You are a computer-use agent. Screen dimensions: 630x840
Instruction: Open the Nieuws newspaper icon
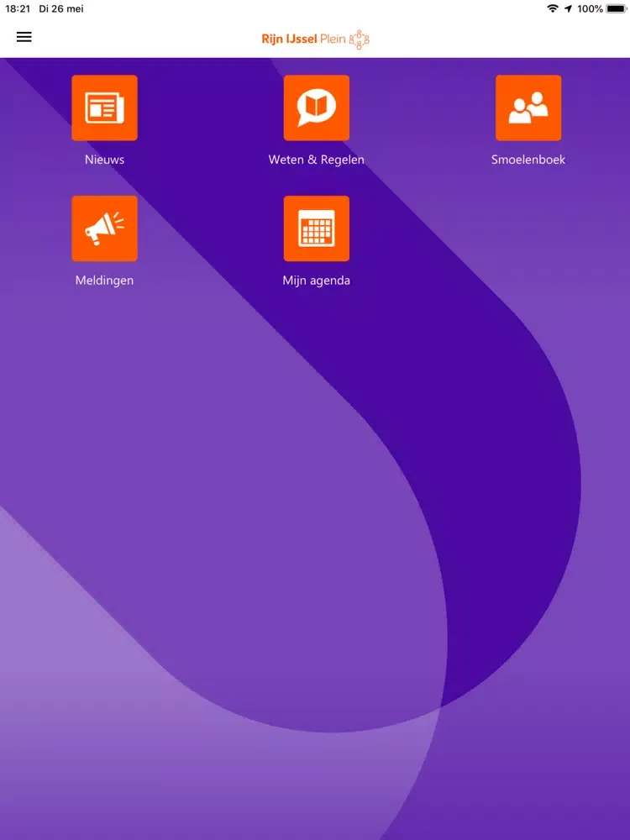point(104,108)
